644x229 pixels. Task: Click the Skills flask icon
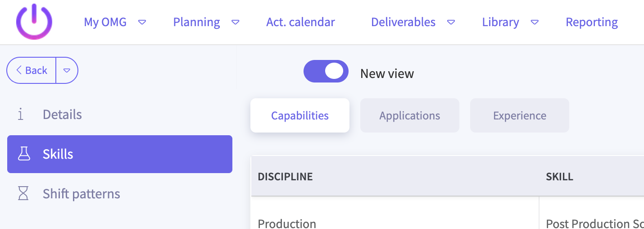(x=23, y=154)
